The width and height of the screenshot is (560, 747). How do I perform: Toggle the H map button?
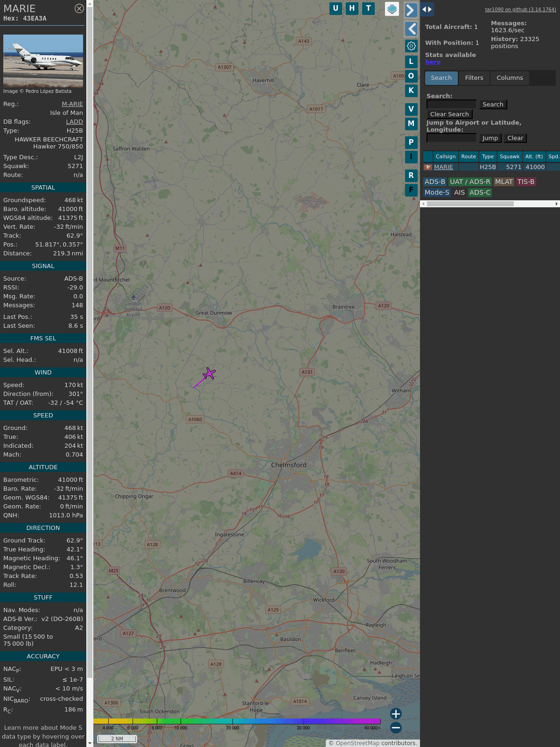click(352, 8)
